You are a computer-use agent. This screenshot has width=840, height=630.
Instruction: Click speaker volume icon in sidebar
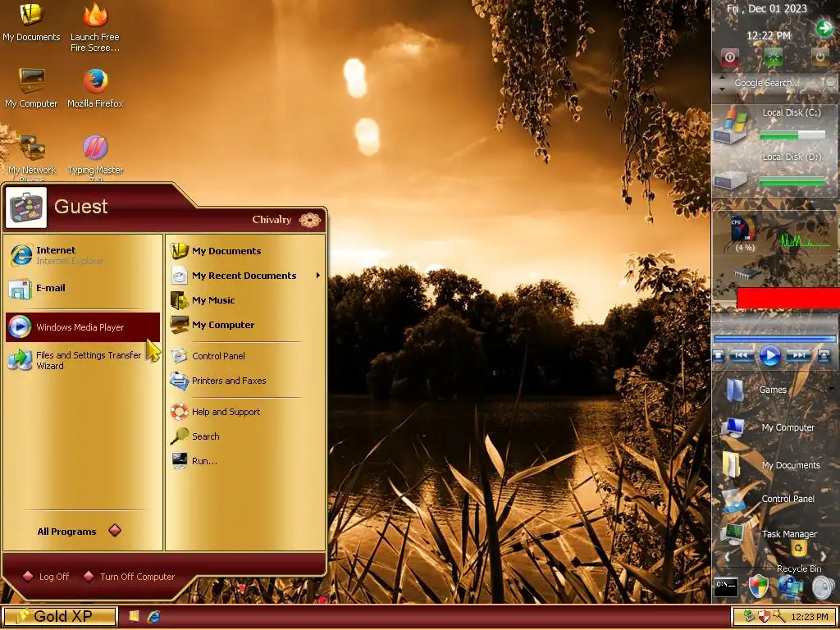[824, 587]
